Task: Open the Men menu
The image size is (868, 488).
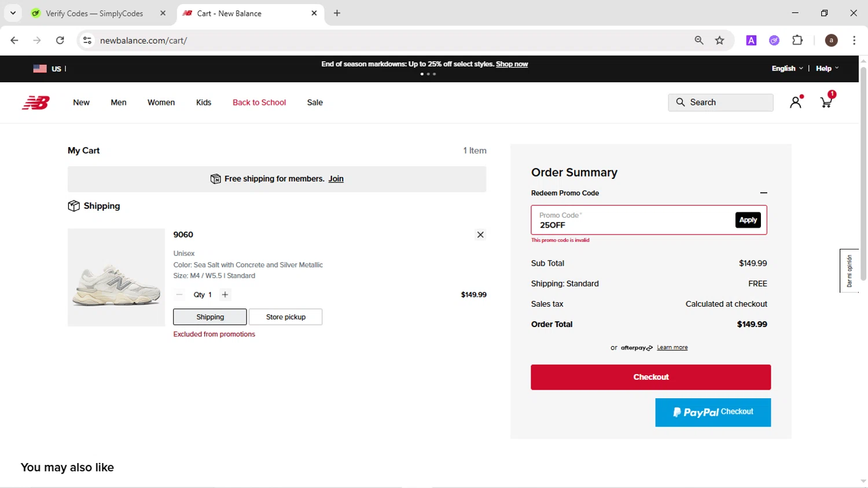Action: click(119, 102)
